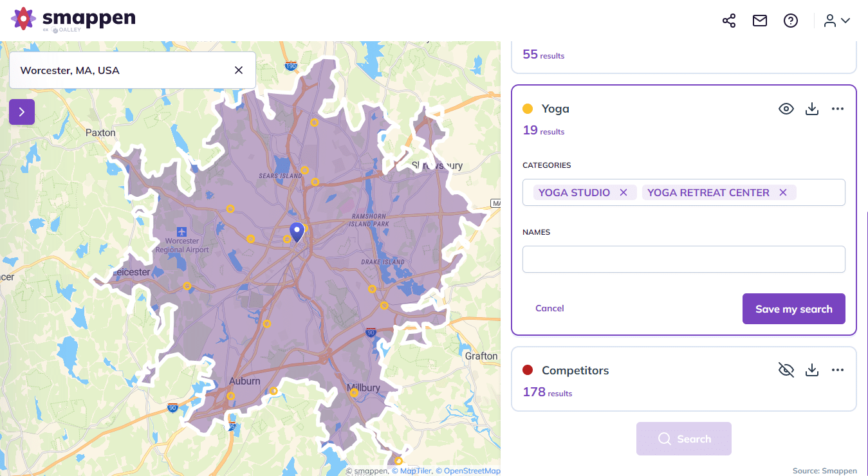Expand the collapsed left sidebar panel
Image resolution: width=868 pixels, height=476 pixels.
[21, 111]
